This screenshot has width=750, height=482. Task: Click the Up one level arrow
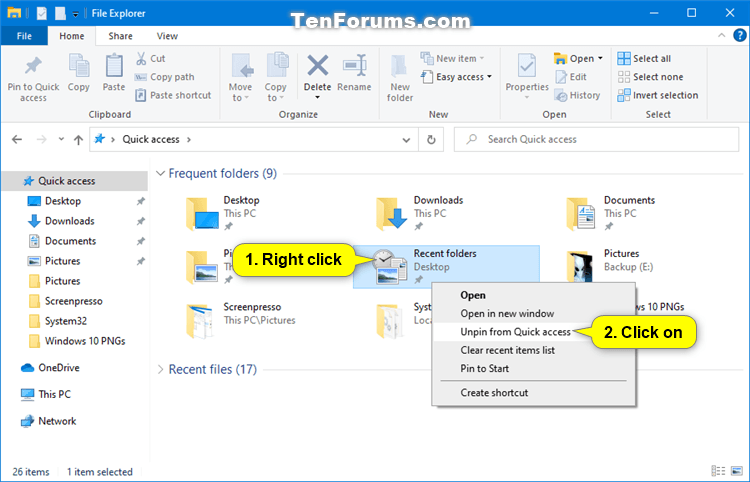pos(78,140)
